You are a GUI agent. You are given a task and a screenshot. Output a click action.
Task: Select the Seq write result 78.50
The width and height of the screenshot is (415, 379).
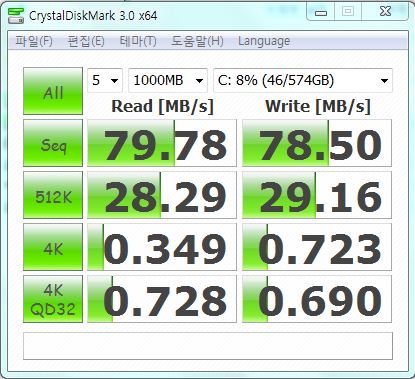317,143
